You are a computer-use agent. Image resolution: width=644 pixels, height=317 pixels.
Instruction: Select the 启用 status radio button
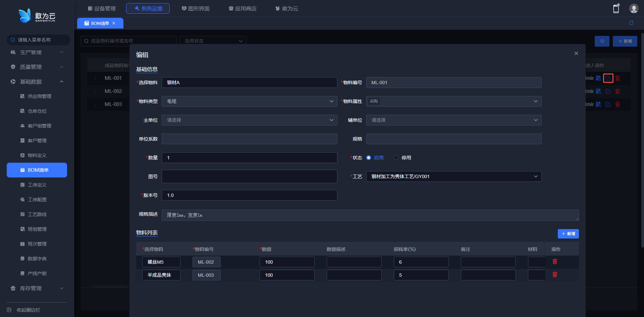[369, 158]
